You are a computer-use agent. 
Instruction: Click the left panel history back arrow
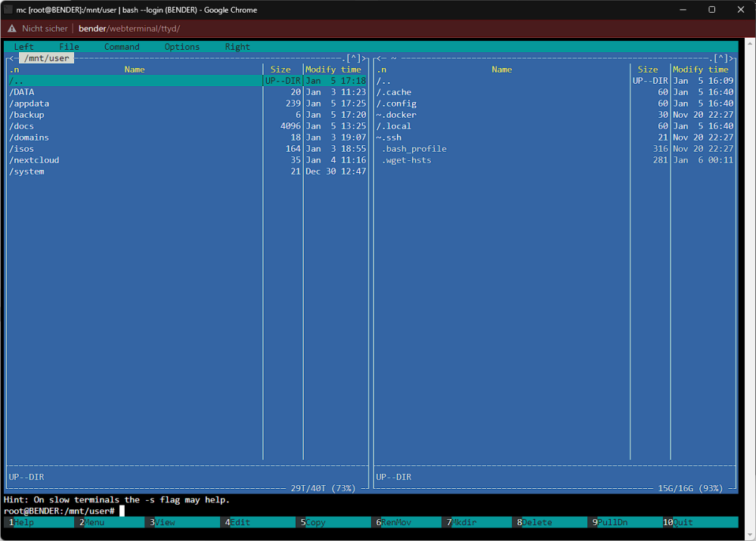[x=11, y=58]
